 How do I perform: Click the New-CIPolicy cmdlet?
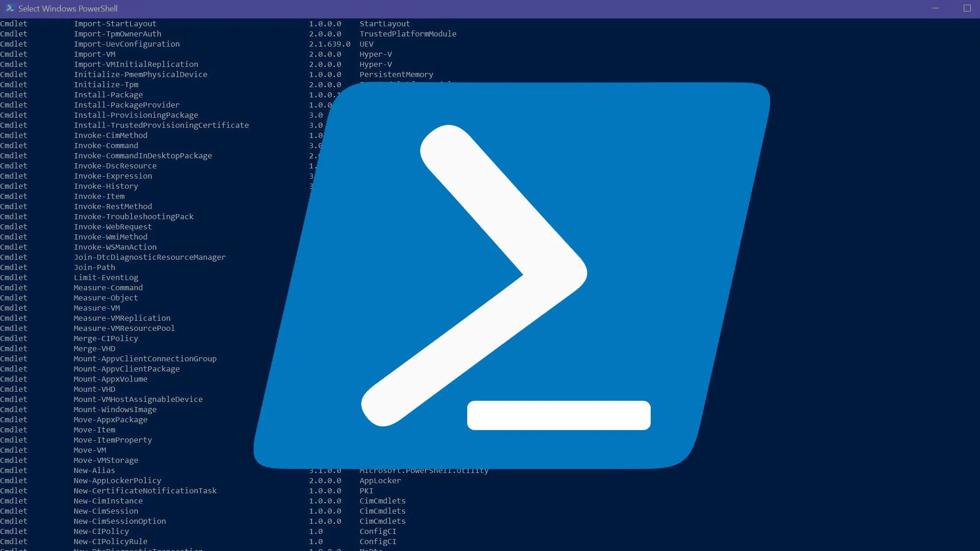coord(101,532)
